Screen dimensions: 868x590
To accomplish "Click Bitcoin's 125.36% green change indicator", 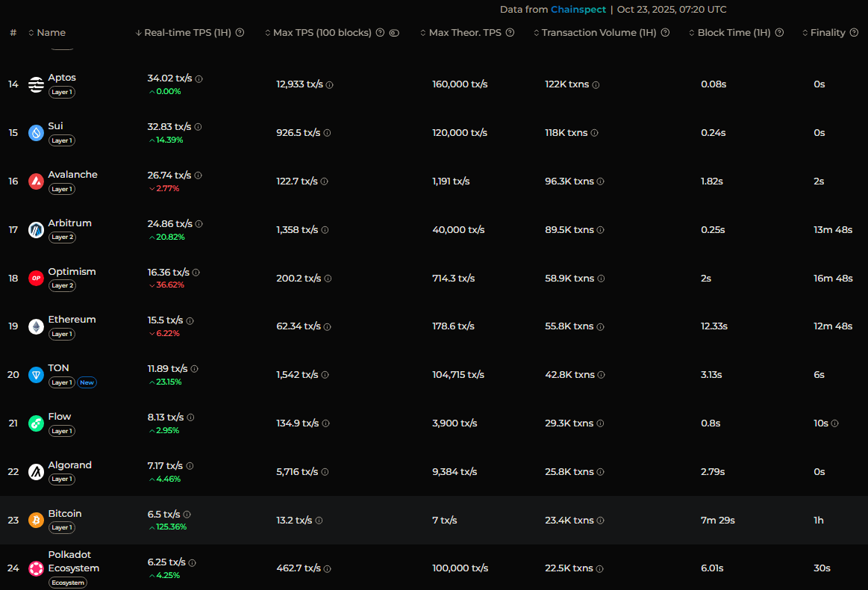I will [x=167, y=526].
